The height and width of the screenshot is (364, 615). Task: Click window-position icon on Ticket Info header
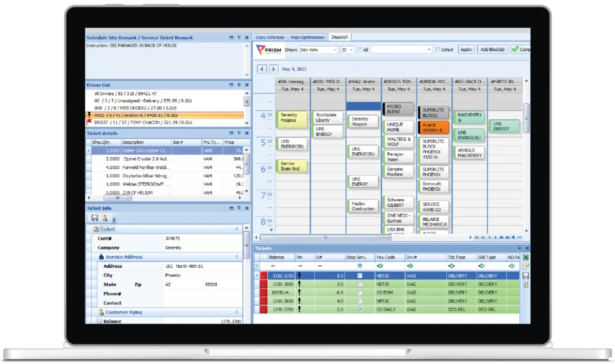[x=232, y=208]
